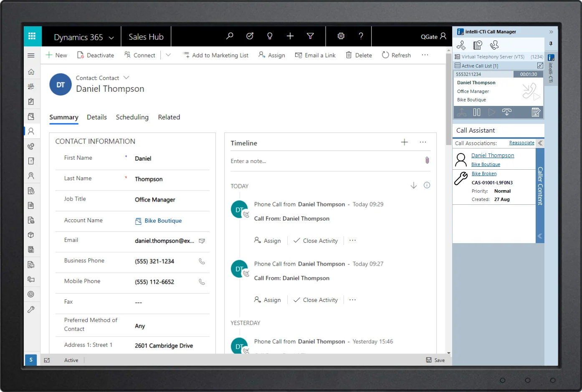Click the Reassociate link

tap(522, 143)
